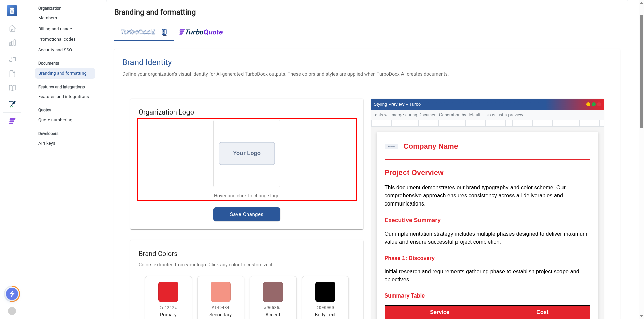Open Features and integrations link
Image resolution: width=644 pixels, height=319 pixels.
pyautogui.click(x=63, y=97)
